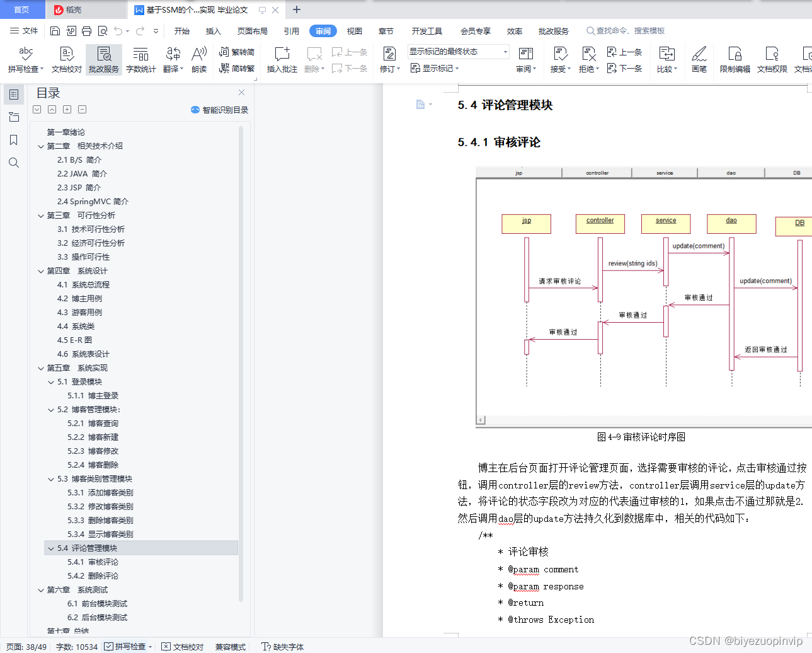
Task: Collapse the 5.1 登录模块 node
Action: [x=51, y=382]
